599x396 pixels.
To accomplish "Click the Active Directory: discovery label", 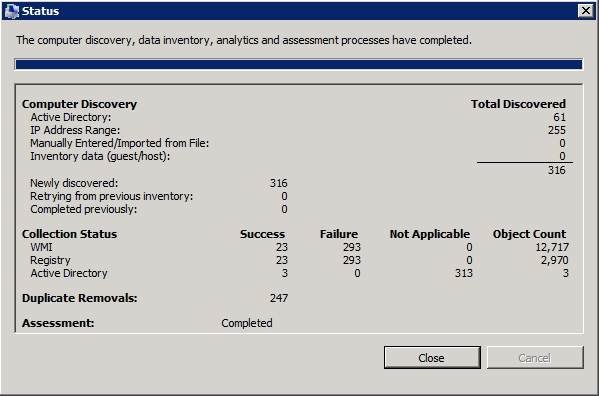I will 71,117.
